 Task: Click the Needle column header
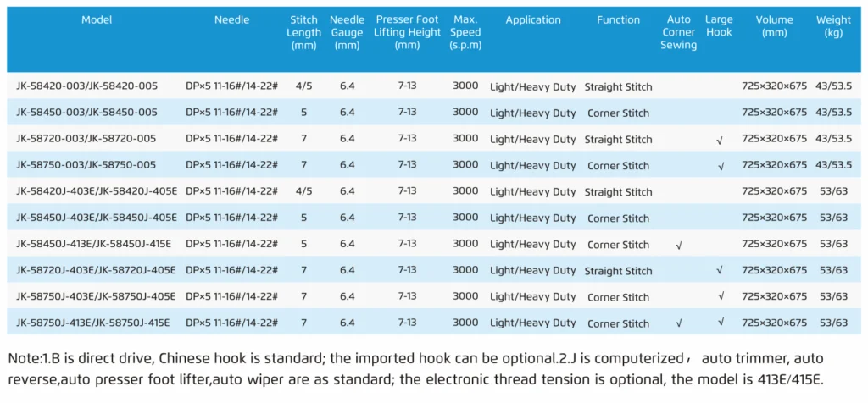coord(231,20)
